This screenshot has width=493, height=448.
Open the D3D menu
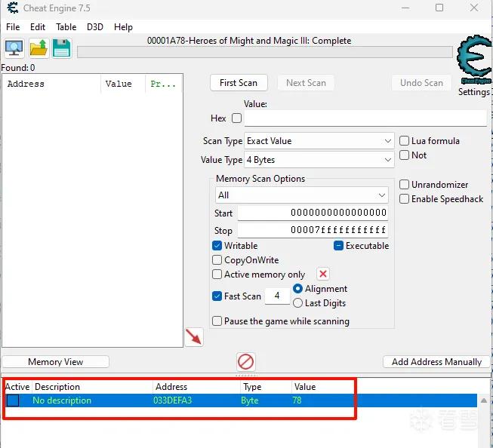click(95, 27)
